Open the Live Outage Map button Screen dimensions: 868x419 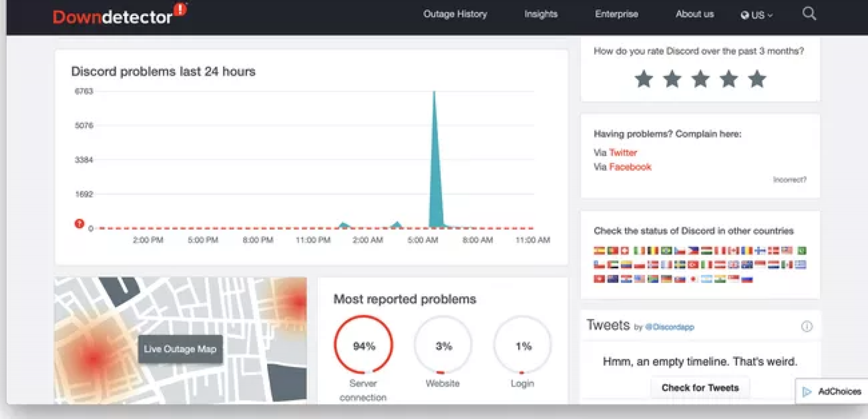pos(180,349)
